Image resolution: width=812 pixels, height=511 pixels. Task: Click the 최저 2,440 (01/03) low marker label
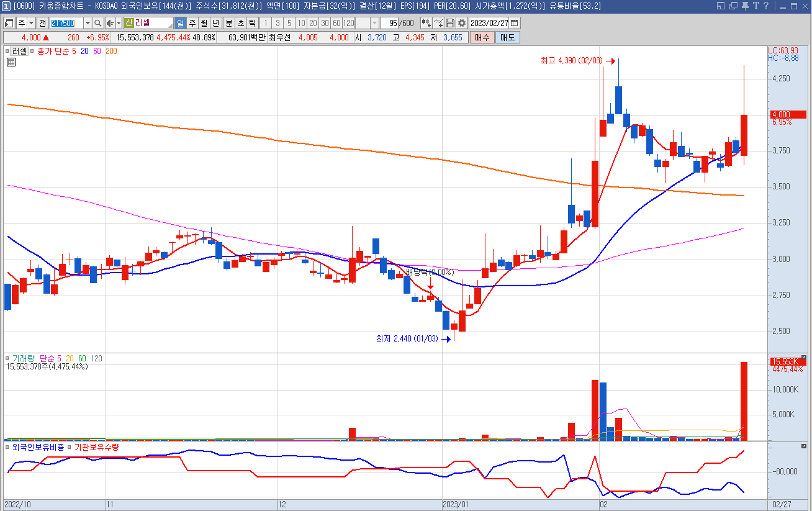[x=407, y=339]
